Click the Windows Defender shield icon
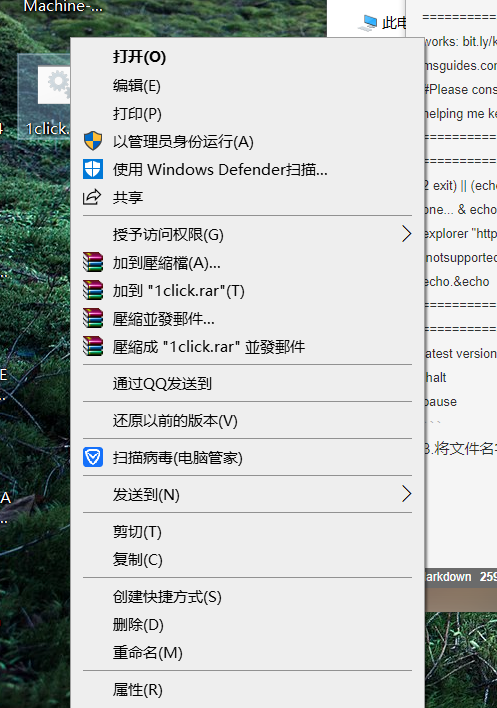 [x=93, y=169]
